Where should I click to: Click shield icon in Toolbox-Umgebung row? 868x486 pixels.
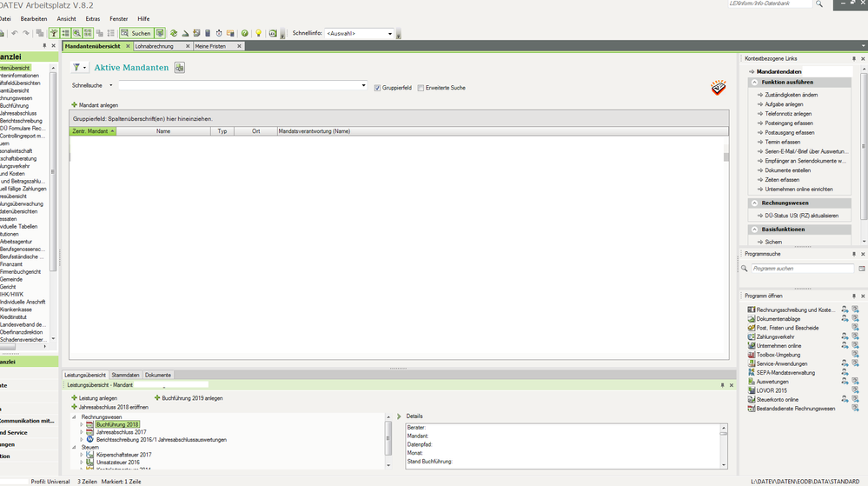(855, 354)
